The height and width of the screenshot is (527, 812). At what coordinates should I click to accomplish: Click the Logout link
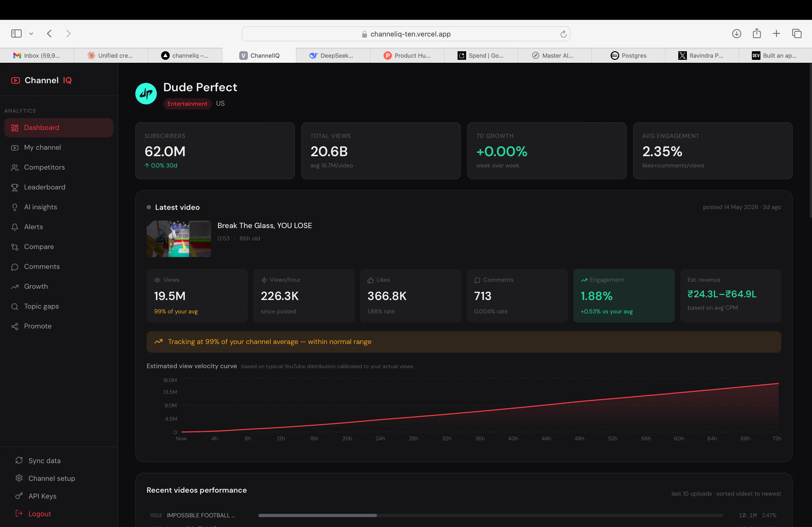39,514
